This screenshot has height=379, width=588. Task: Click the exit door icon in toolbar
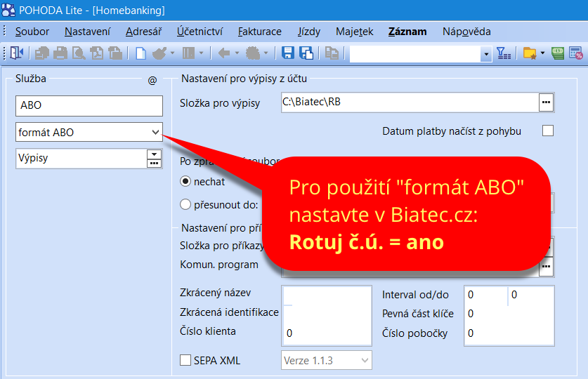(x=16, y=53)
